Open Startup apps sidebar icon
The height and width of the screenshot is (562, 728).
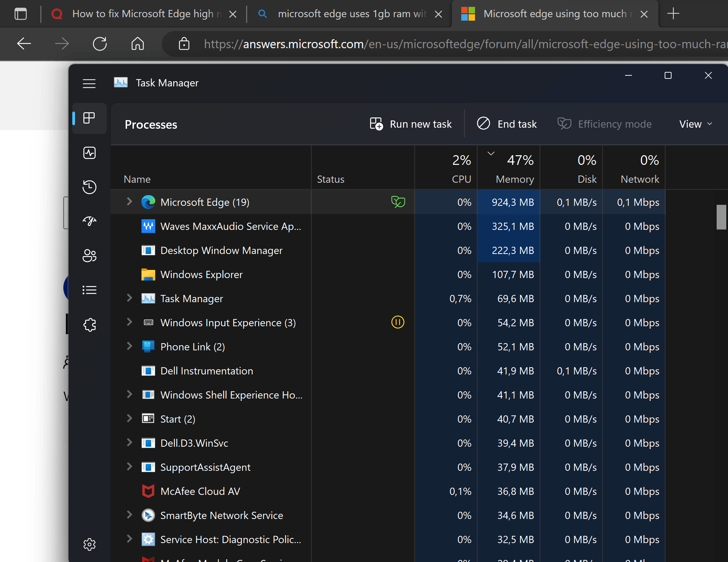[x=89, y=221]
